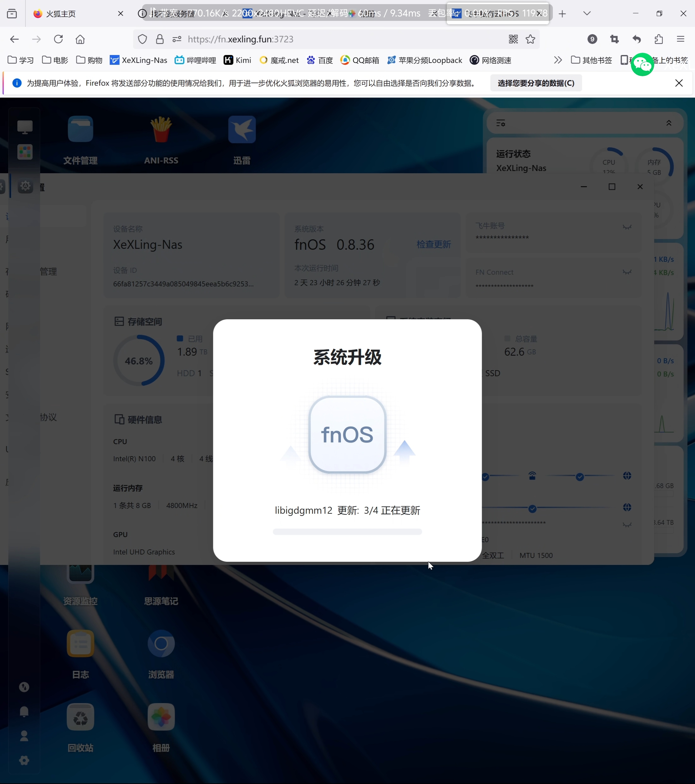Navigate back in browser history
Image resolution: width=695 pixels, height=784 pixels.
tap(14, 39)
